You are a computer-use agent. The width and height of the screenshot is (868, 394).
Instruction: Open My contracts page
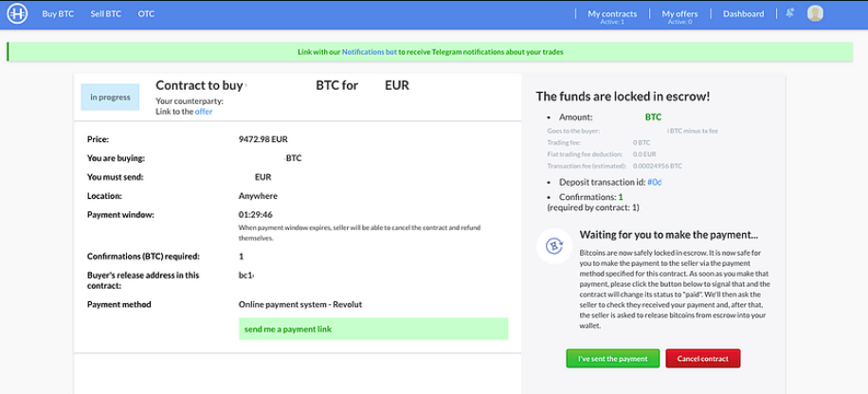(612, 16)
